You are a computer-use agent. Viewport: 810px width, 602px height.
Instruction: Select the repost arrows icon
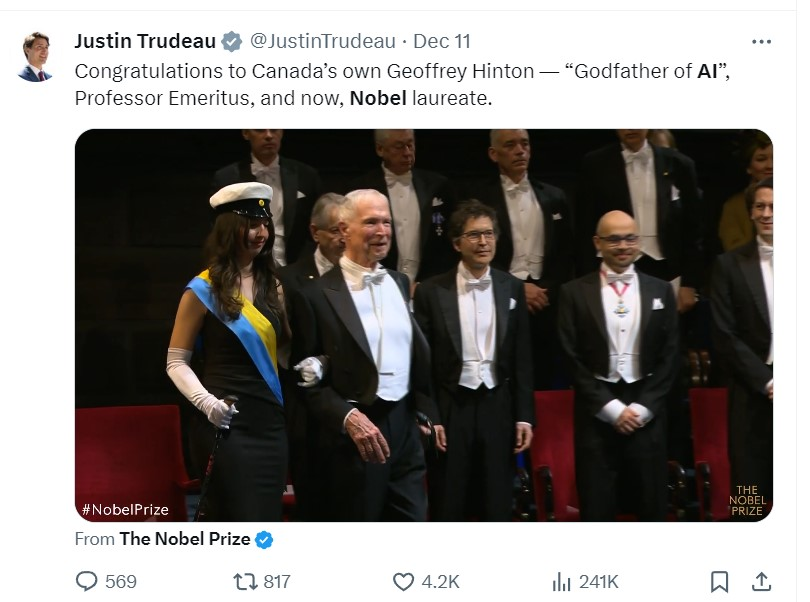tap(245, 582)
